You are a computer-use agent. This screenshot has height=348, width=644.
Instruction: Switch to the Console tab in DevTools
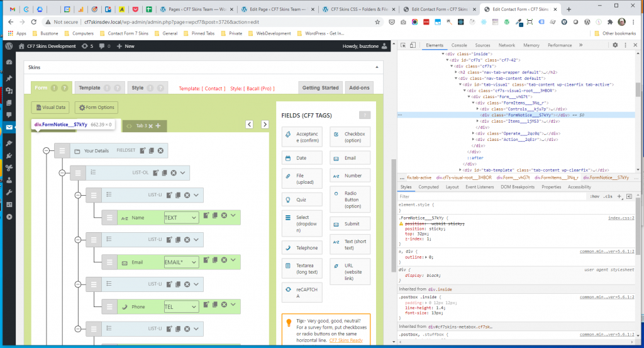[x=459, y=45]
